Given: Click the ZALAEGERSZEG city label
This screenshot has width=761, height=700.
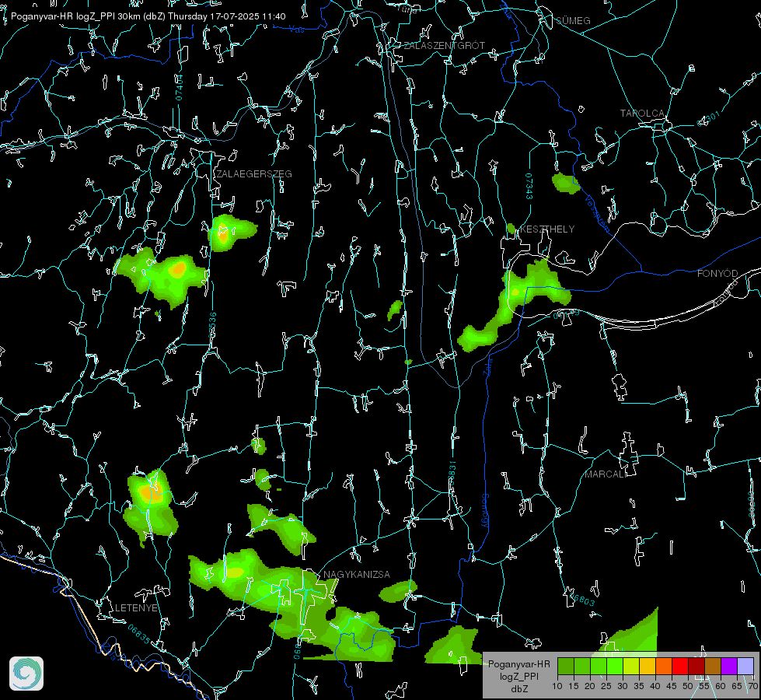Looking at the screenshot, I should [254, 174].
